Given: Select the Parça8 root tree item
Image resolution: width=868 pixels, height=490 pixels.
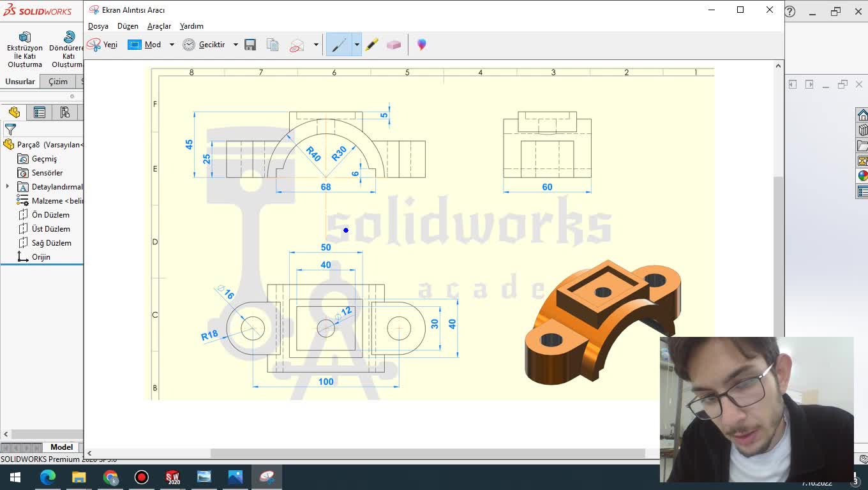Looking at the screenshot, I should [43, 145].
